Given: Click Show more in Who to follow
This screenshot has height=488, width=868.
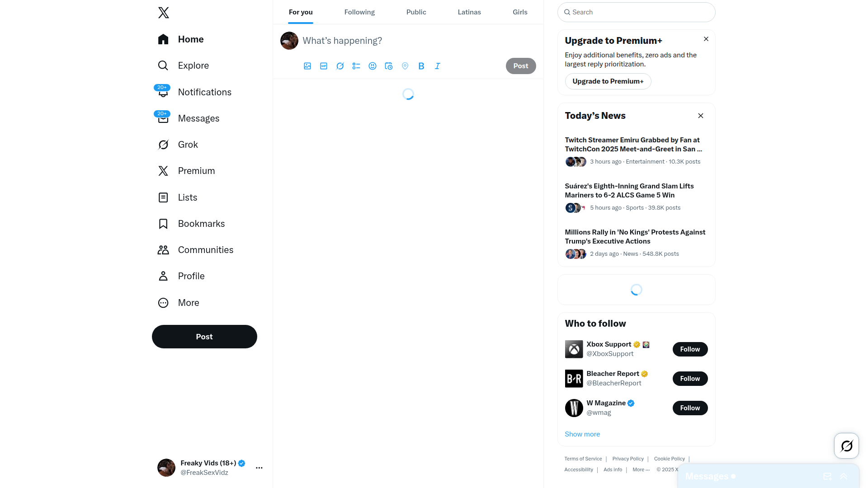Looking at the screenshot, I should [582, 434].
